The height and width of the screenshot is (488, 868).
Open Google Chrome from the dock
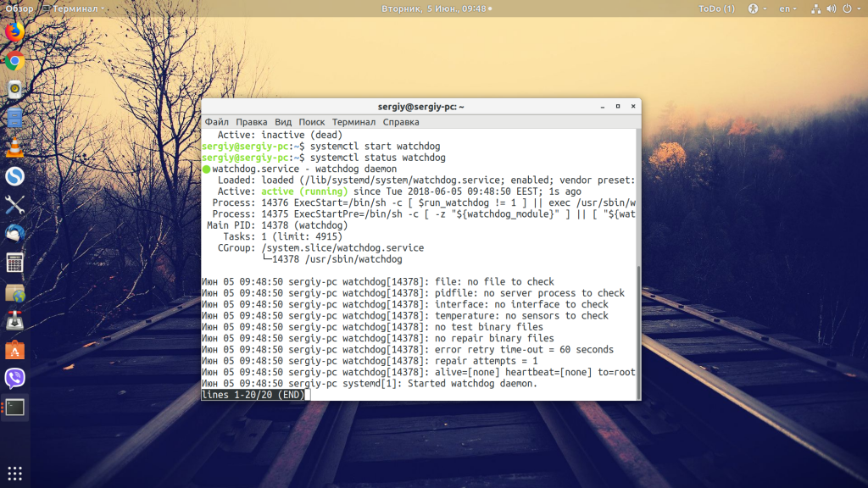pos(14,61)
